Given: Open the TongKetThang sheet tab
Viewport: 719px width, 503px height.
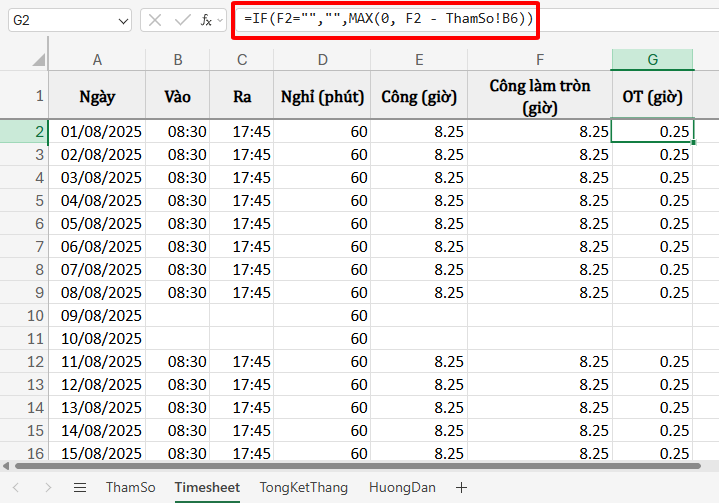Looking at the screenshot, I should (x=304, y=487).
